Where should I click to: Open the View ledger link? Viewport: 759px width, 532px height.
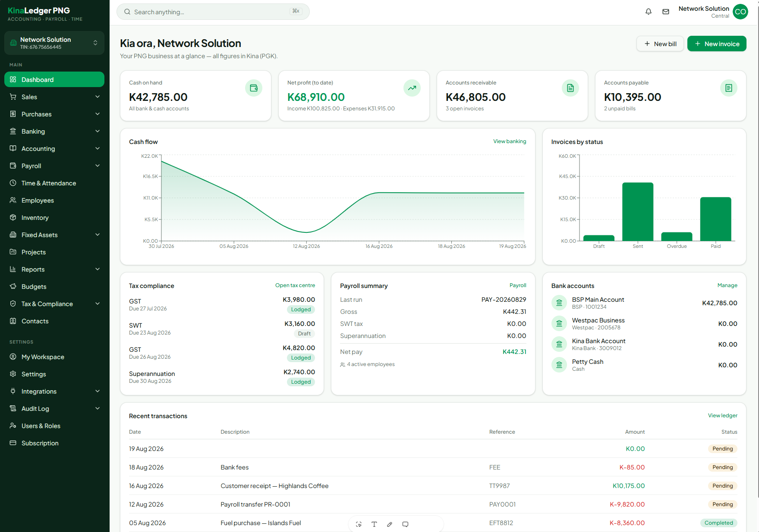coord(723,416)
